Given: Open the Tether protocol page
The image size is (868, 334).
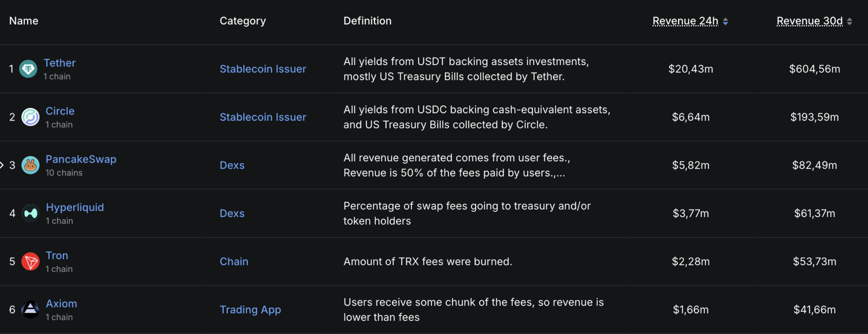Looking at the screenshot, I should coord(59,63).
